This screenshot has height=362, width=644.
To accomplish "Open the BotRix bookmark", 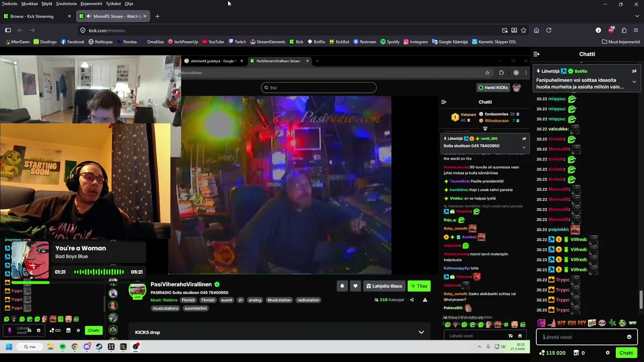I will 316,42.
